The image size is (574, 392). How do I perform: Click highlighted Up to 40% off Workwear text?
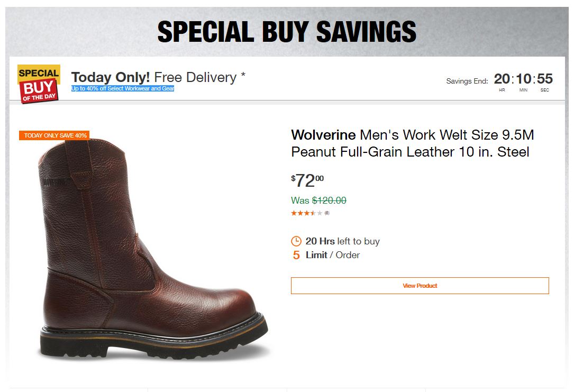click(123, 88)
